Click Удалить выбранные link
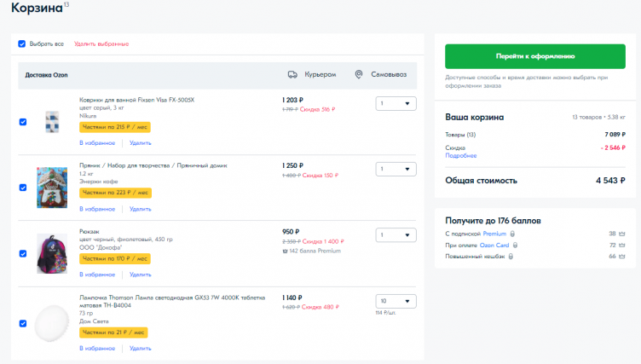 pyautogui.click(x=101, y=43)
